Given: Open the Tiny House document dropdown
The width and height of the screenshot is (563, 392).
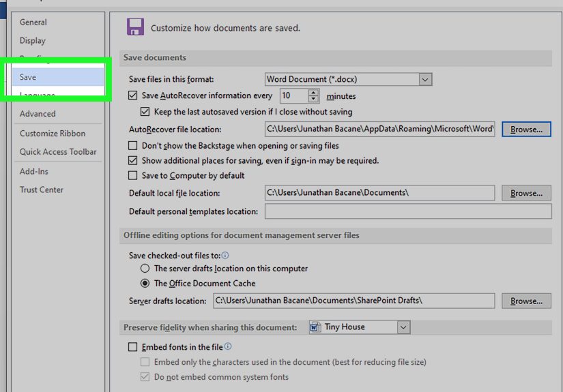Looking at the screenshot, I should [403, 327].
